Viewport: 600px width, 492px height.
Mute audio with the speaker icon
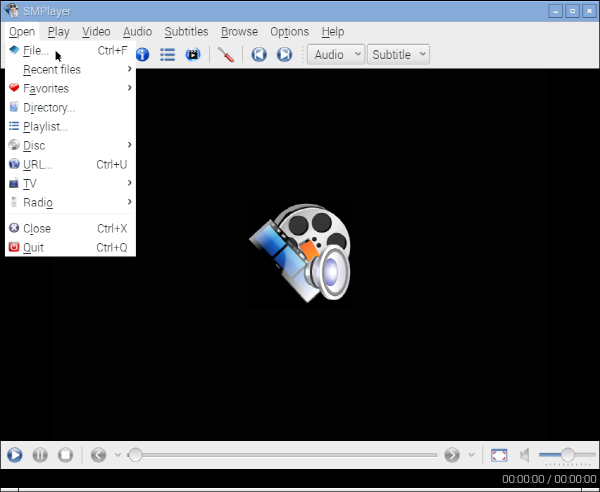(525, 455)
